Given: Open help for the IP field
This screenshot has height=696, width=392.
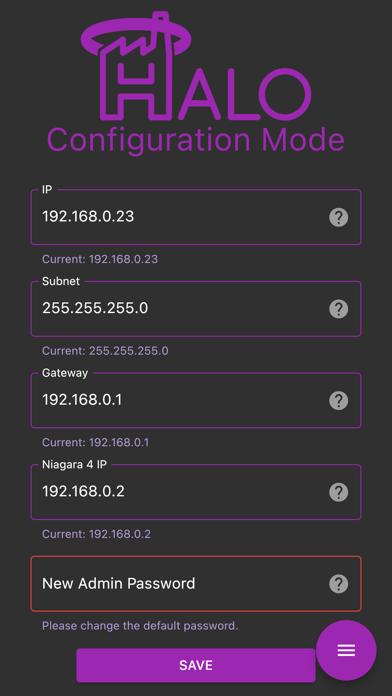Looking at the screenshot, I should click(338, 218).
